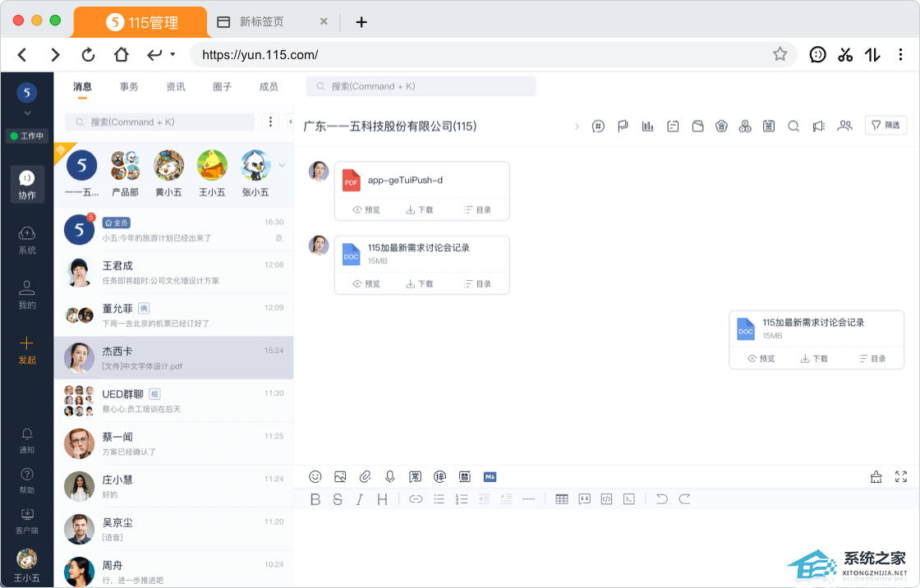This screenshot has height=588, width=920.
Task: Open the 筛选 filter options
Action: (886, 125)
